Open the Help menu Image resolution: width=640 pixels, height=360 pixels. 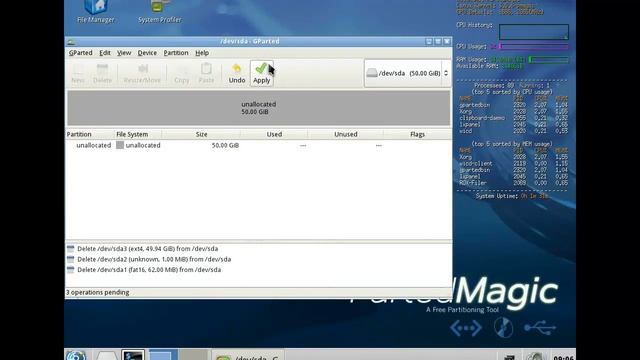pyautogui.click(x=202, y=53)
